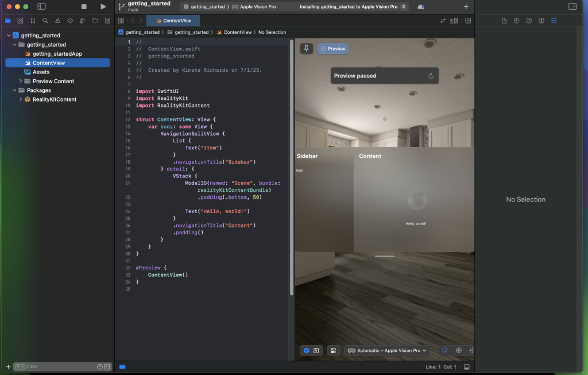The image size is (588, 375).
Task: Open the Report navigator list icon
Action: [107, 20]
